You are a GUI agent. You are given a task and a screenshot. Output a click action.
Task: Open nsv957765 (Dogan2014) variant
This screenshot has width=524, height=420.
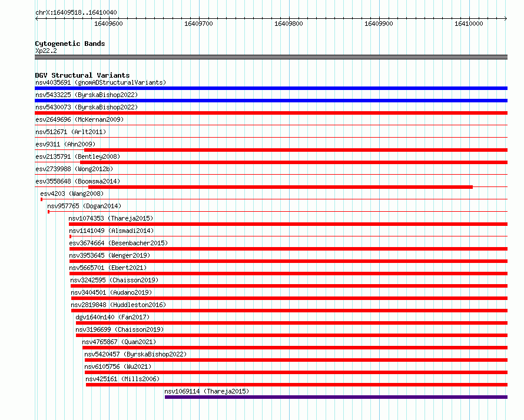(x=84, y=206)
